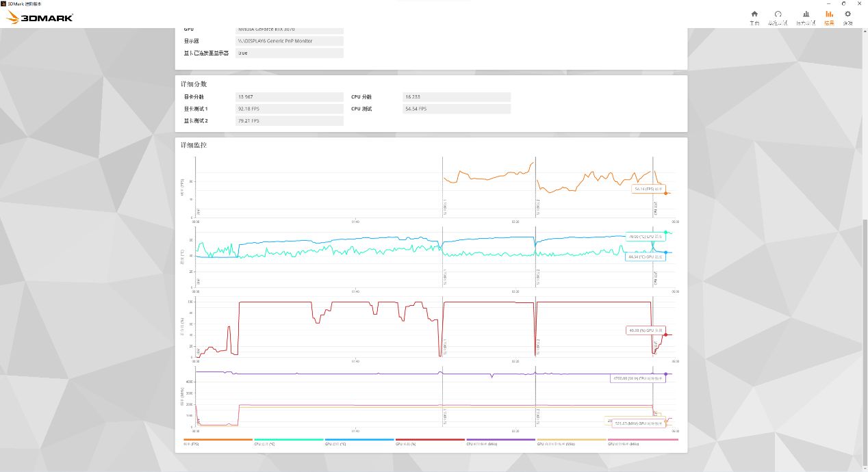This screenshot has height=472, width=868.
Task: Click the small 3DMark title bar app icon
Action: click(4, 3)
